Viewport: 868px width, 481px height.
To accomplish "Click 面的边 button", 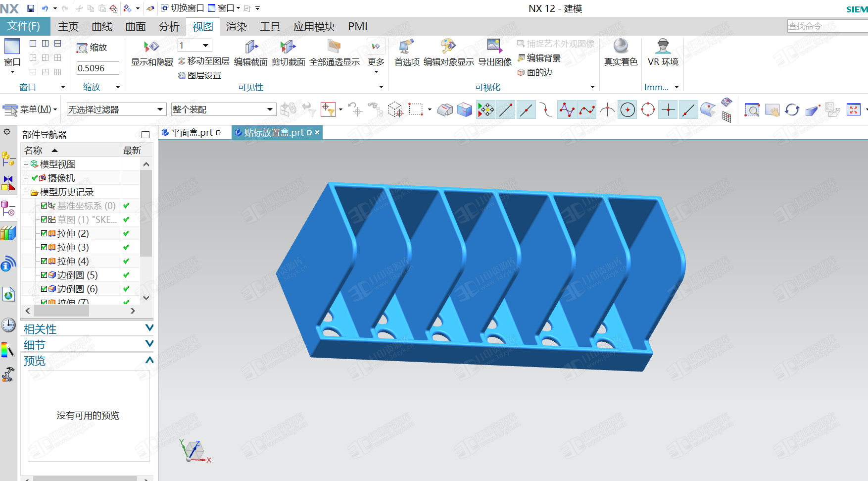I will pos(535,72).
